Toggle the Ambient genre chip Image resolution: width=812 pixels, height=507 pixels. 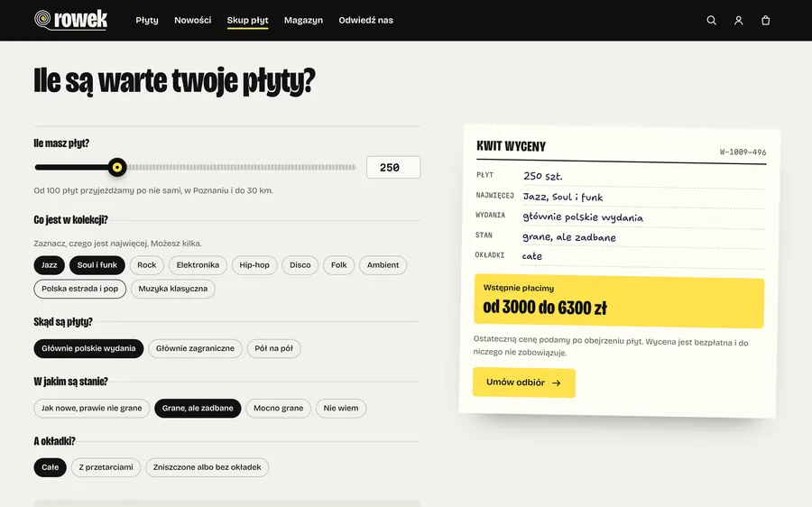(x=383, y=265)
